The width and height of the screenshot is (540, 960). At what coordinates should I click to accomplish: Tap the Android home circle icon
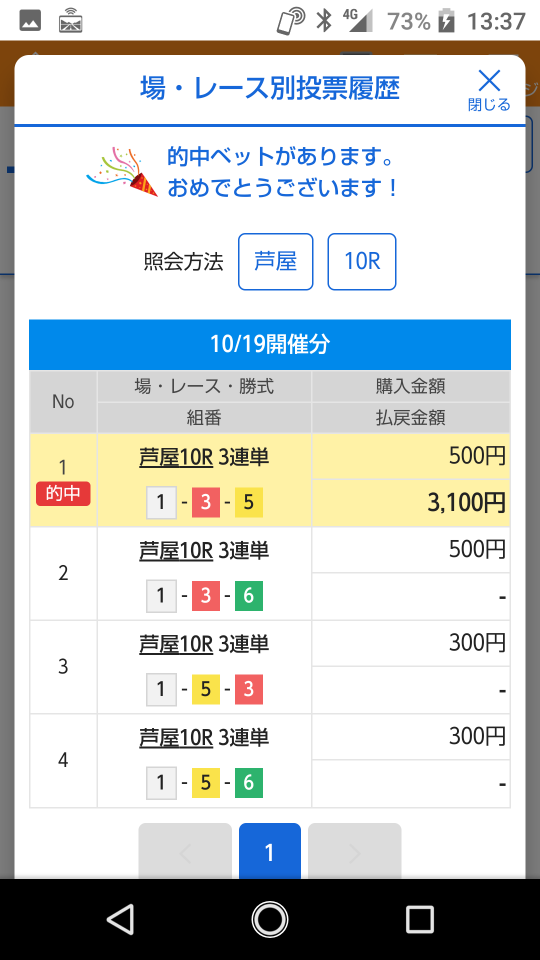click(x=270, y=919)
